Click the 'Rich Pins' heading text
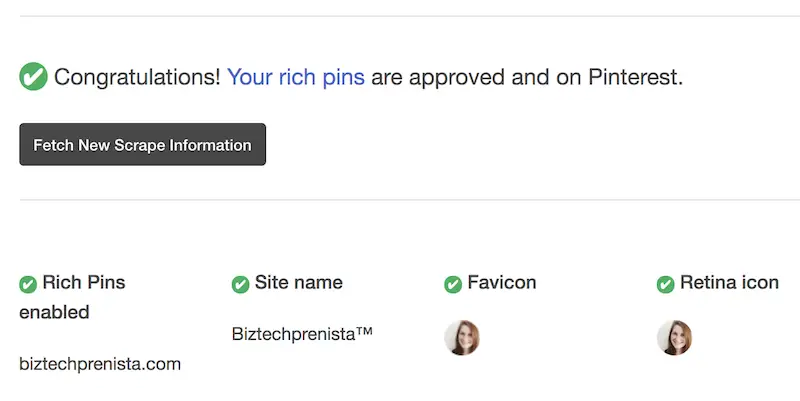800x401 pixels. tap(84, 282)
